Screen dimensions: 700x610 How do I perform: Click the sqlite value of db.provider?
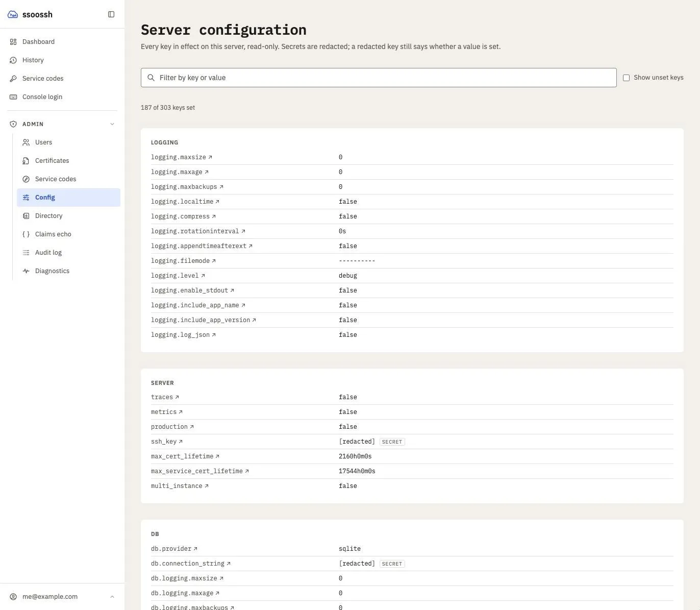349,549
